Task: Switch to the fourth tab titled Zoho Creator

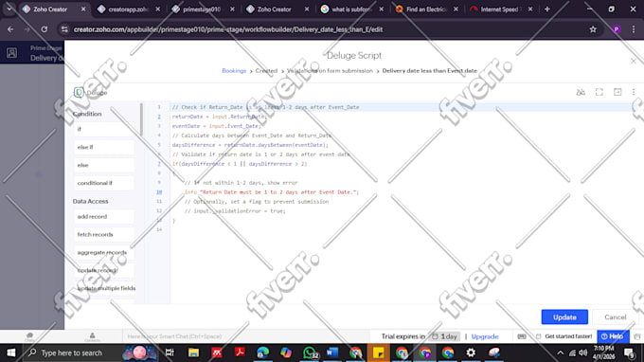Action: pos(277,9)
